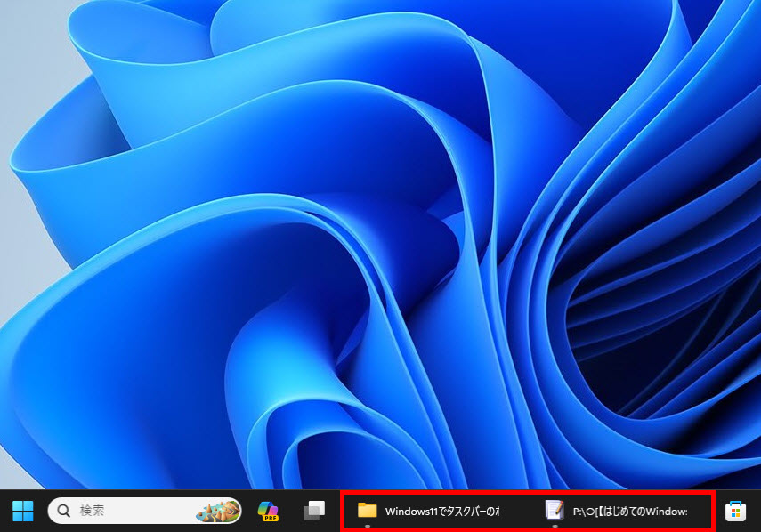Click the running indicator under File Explorer
Screen dimensions: 761x532
(x=368, y=526)
